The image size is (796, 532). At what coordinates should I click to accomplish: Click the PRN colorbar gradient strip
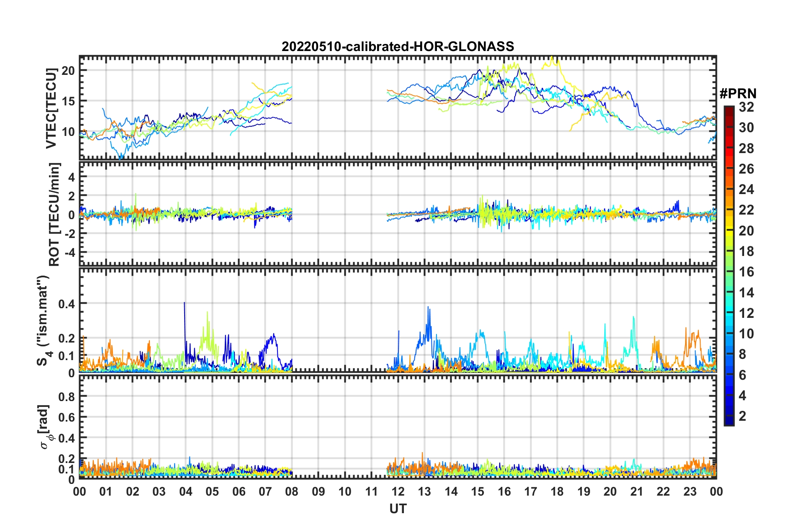click(729, 266)
